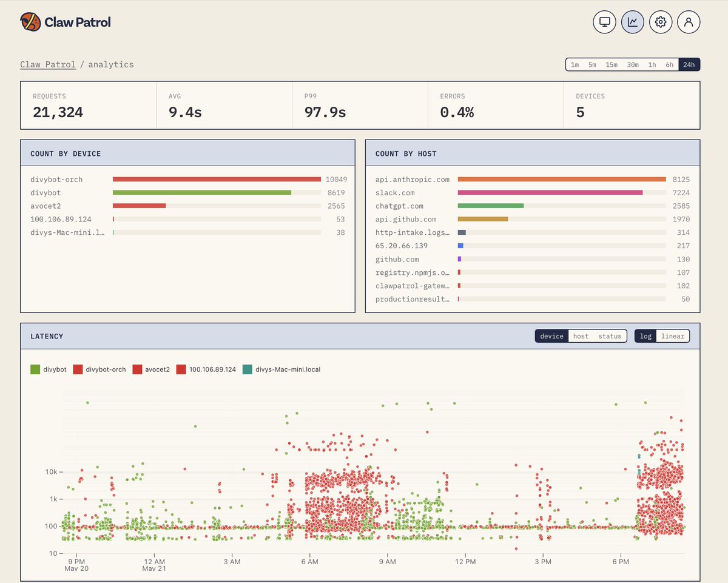Click the Claw Patrol logo icon

30,22
